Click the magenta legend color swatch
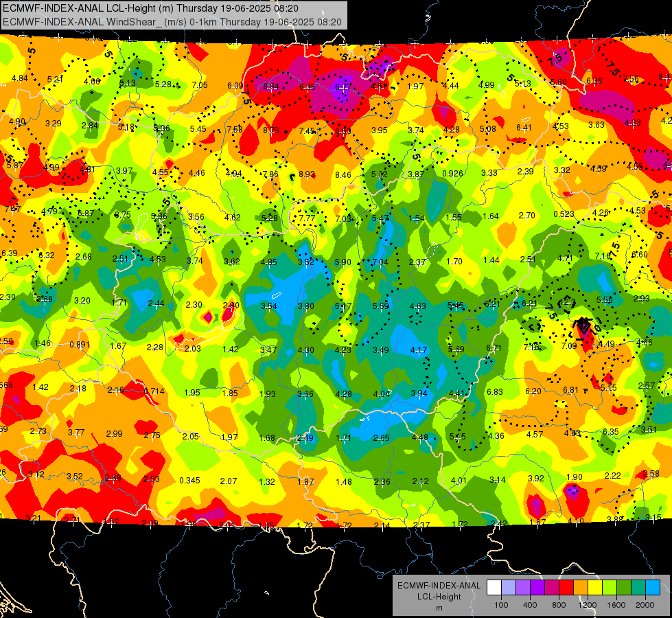 pos(552,588)
